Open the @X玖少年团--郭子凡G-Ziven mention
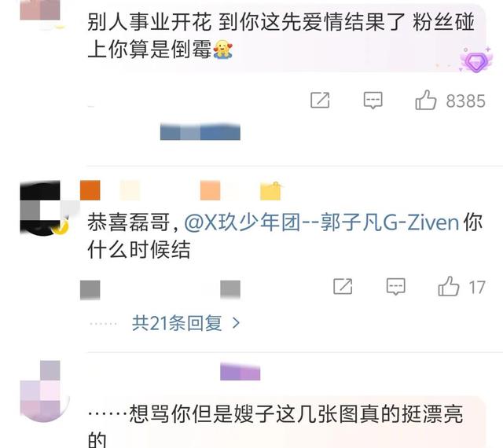 coord(321,222)
